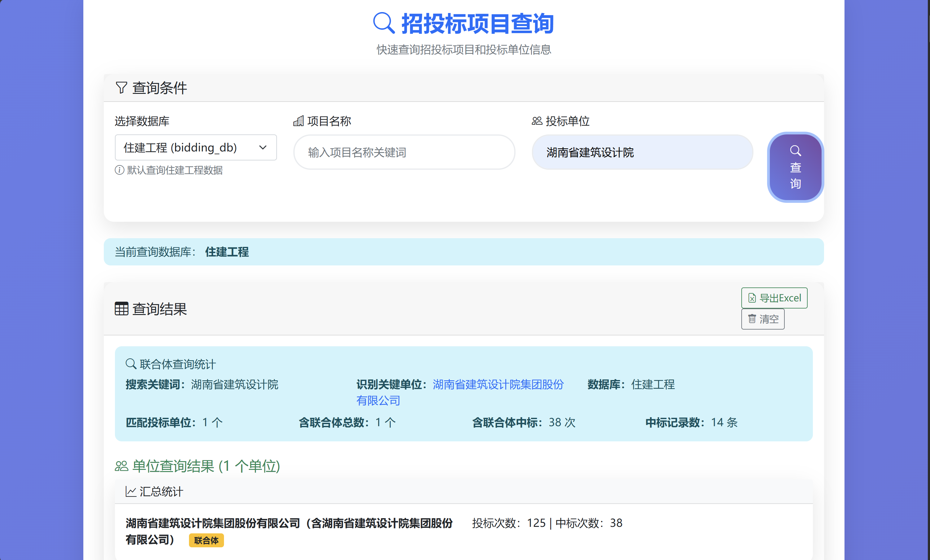Click the people icon beside 投标单位

pos(537,121)
